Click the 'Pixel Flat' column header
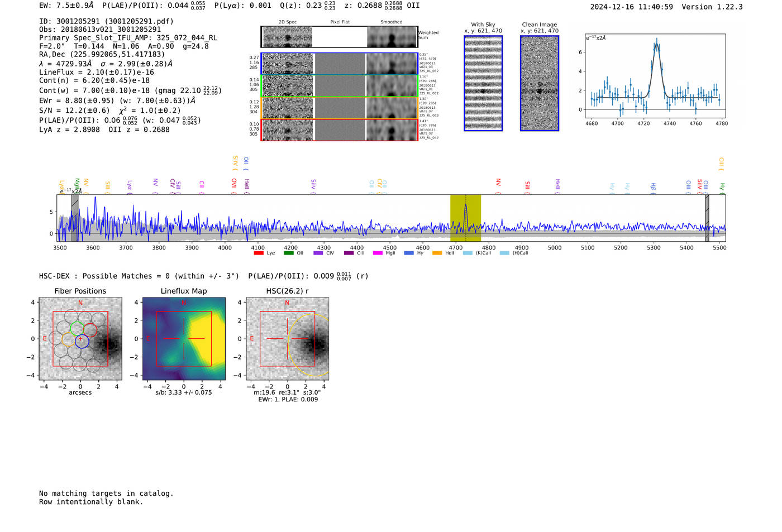The width and height of the screenshot is (782, 532). click(x=340, y=22)
